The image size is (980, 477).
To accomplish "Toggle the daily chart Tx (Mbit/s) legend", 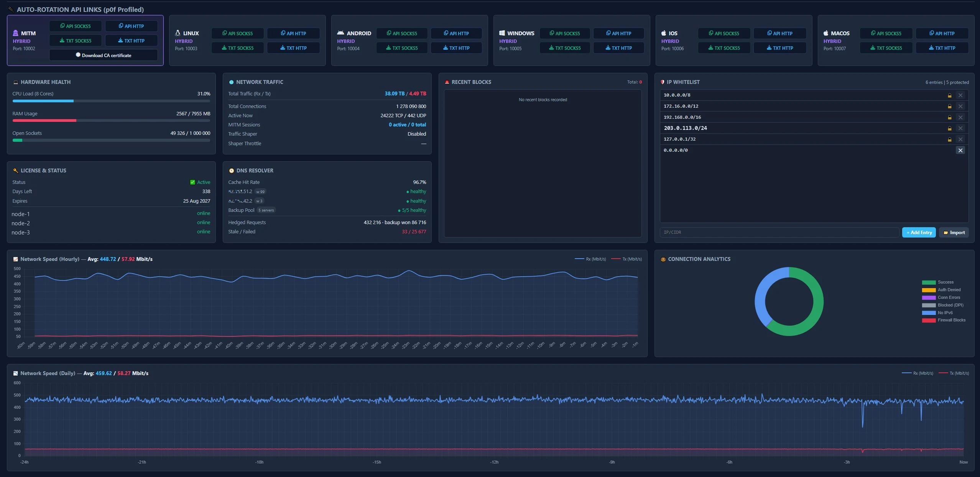I will point(954,373).
